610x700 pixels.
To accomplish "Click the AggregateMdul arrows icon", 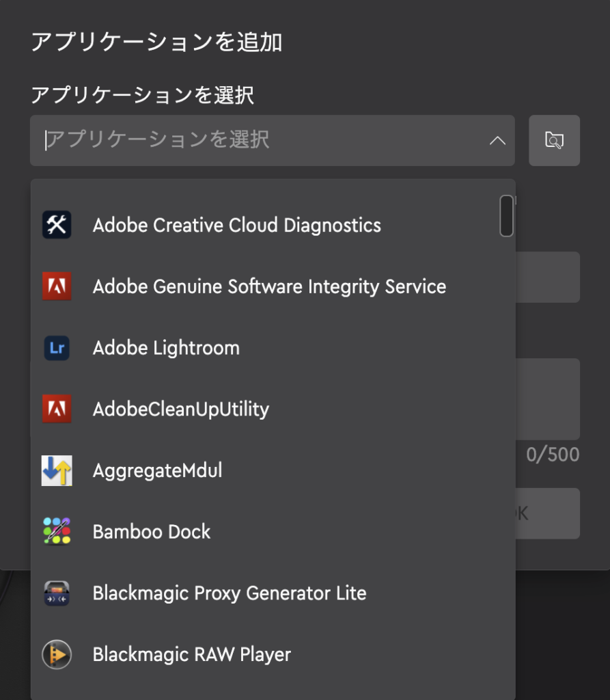I will click(x=57, y=470).
